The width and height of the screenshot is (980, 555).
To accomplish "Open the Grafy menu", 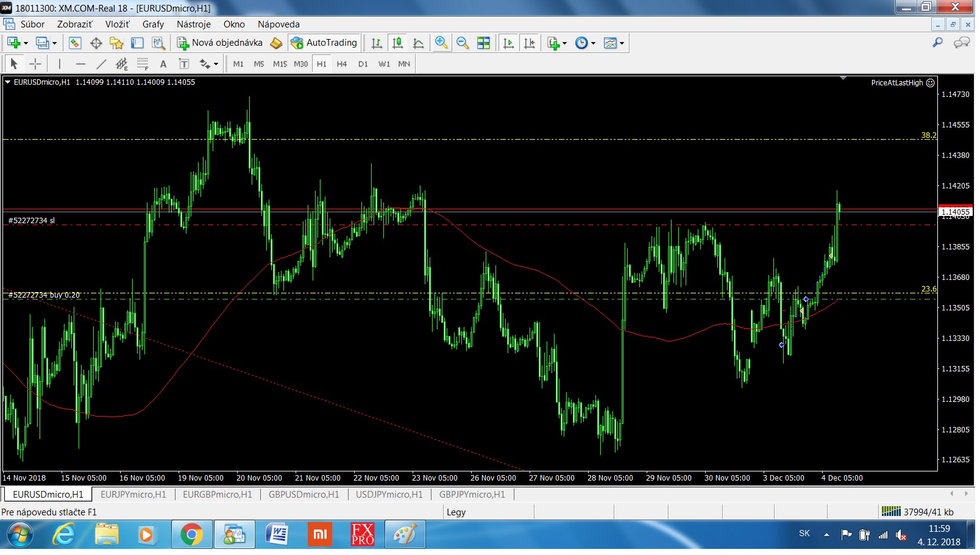I will (x=153, y=24).
